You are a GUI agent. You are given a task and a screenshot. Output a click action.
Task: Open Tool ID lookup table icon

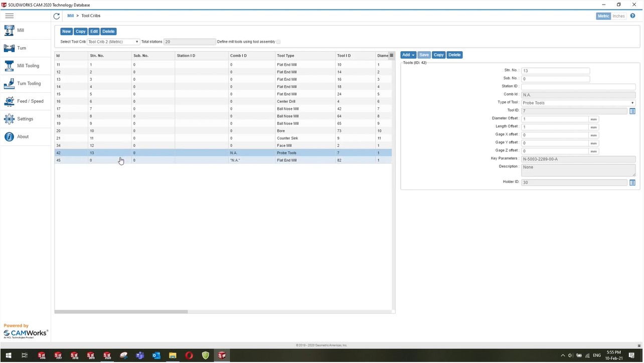(632, 111)
